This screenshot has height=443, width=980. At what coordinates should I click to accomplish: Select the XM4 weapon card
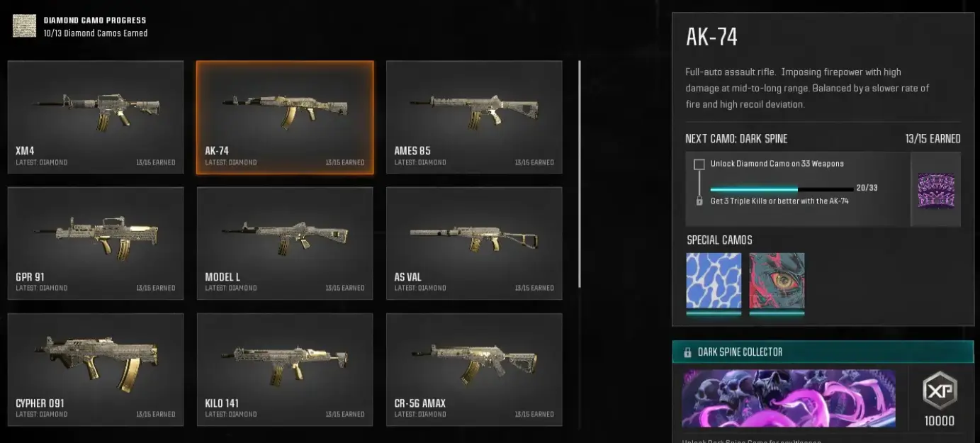click(x=96, y=117)
